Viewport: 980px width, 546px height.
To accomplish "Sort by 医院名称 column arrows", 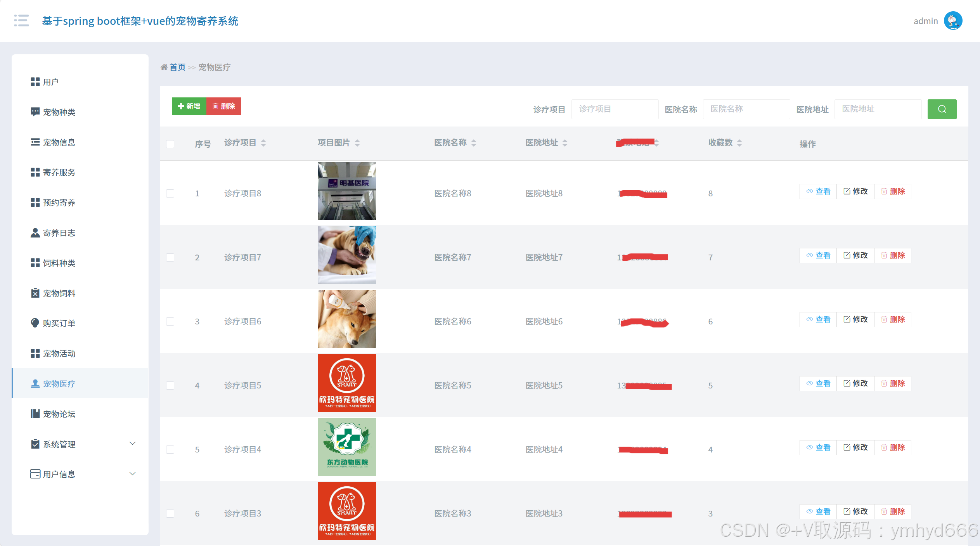I will tap(473, 143).
